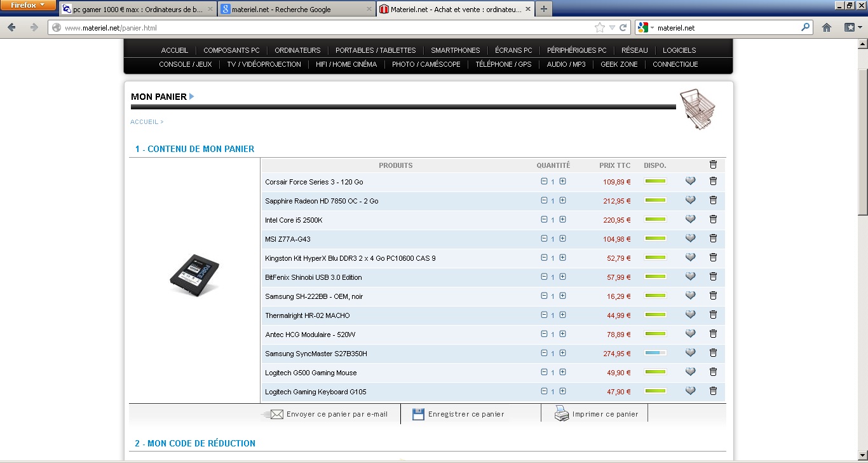Click the ACCUEIL breadcrumb link
The height and width of the screenshot is (463, 868).
click(x=144, y=122)
